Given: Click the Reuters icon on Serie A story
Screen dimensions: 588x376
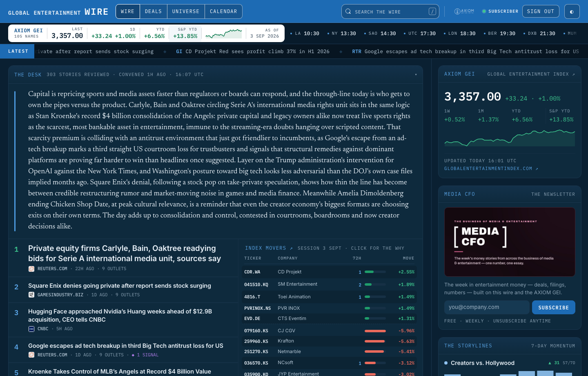Looking at the screenshot, I should click(31, 269).
